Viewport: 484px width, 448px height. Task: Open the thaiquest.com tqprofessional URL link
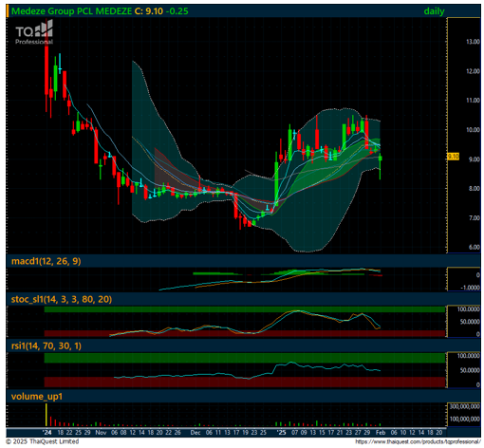pyautogui.click(x=418, y=441)
